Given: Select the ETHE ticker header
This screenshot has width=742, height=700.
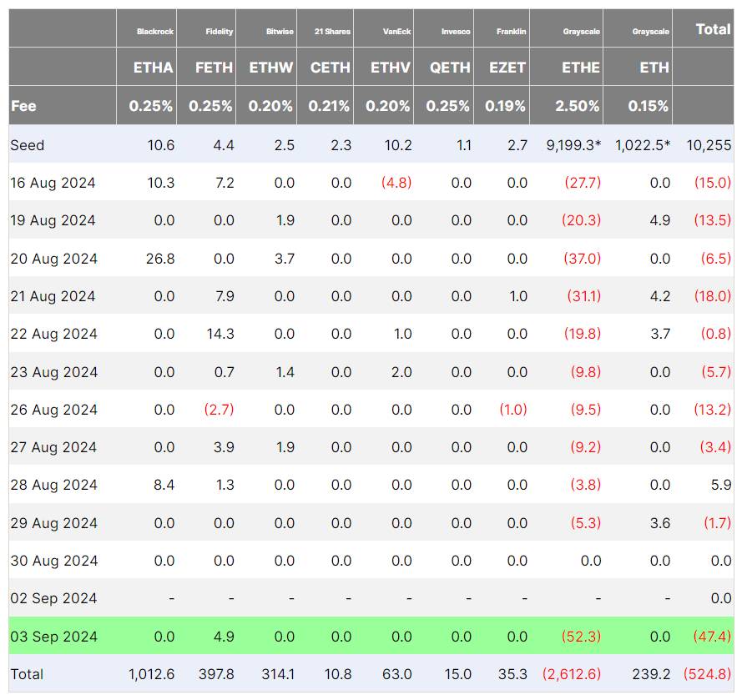Looking at the screenshot, I should (x=581, y=68).
